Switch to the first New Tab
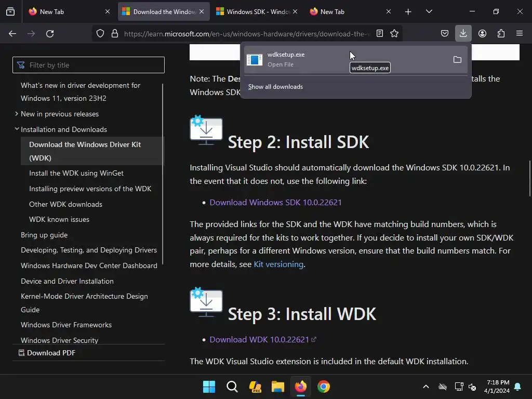This screenshot has height=399, width=532. (x=69, y=11)
